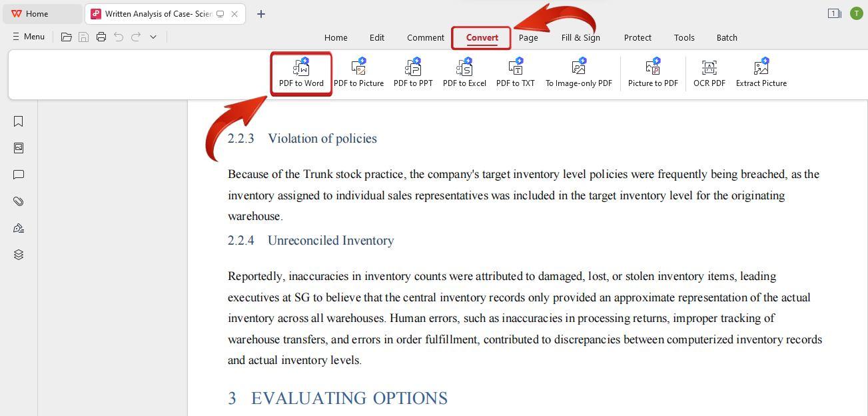Expand the quick access toolbar dropdown
This screenshot has height=416, width=868.
tap(153, 37)
